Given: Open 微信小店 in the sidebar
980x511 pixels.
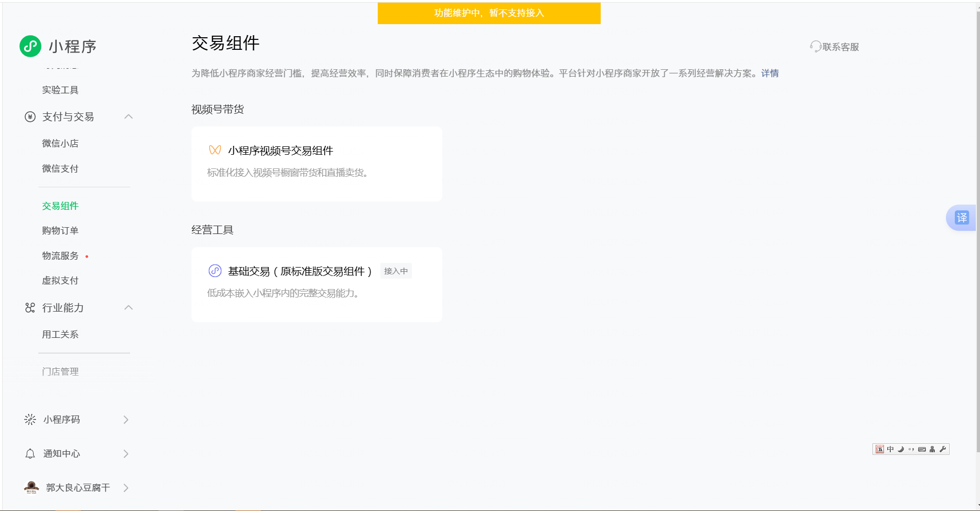Looking at the screenshot, I should (x=60, y=143).
